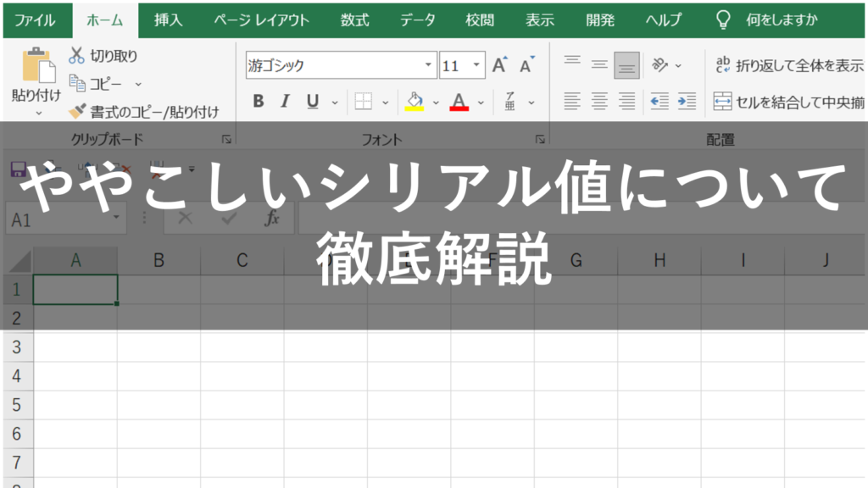Click the Paste (貼り付け) clipboard icon
Viewport: 868px width, 488px height.
[x=38, y=64]
